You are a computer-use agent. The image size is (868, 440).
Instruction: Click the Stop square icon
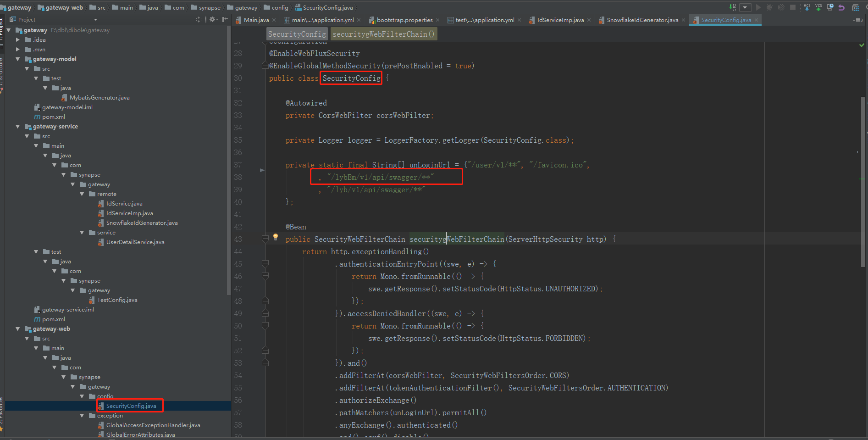793,7
